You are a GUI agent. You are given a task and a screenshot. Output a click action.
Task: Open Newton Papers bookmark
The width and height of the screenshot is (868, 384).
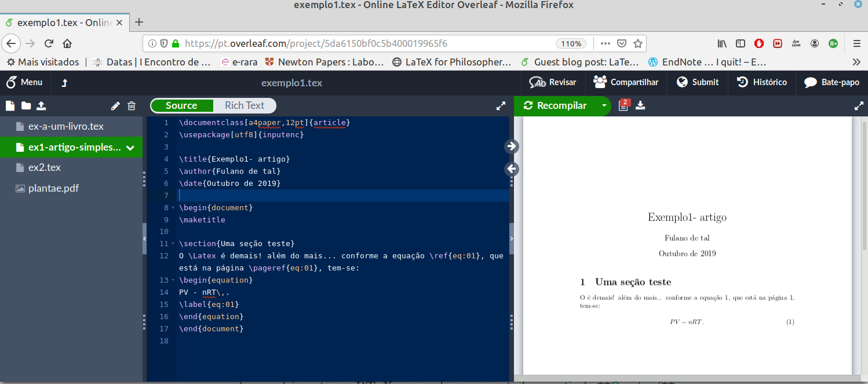click(324, 62)
